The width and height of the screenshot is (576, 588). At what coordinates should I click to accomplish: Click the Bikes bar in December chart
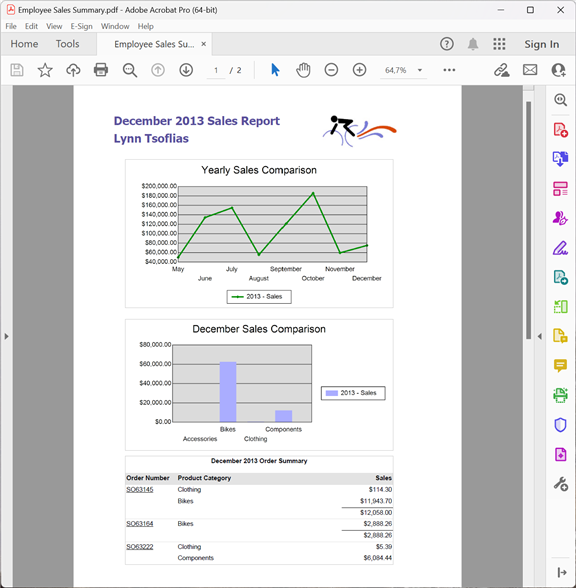[x=228, y=392]
